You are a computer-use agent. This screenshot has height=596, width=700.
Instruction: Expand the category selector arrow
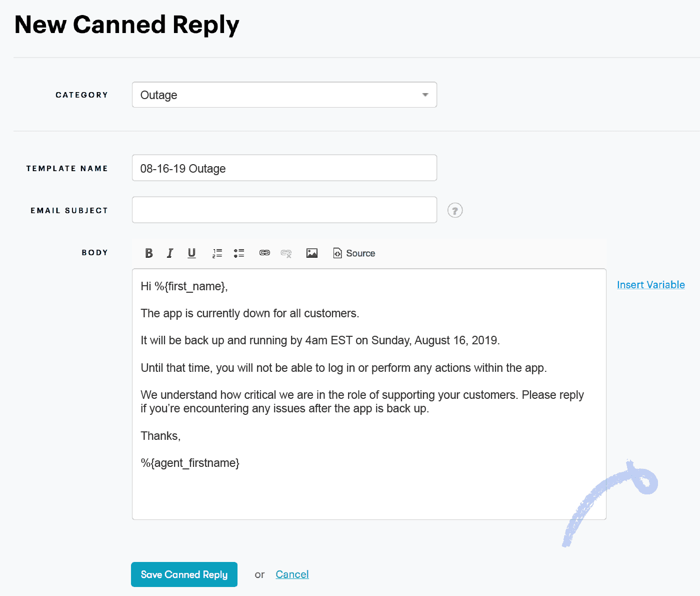424,95
